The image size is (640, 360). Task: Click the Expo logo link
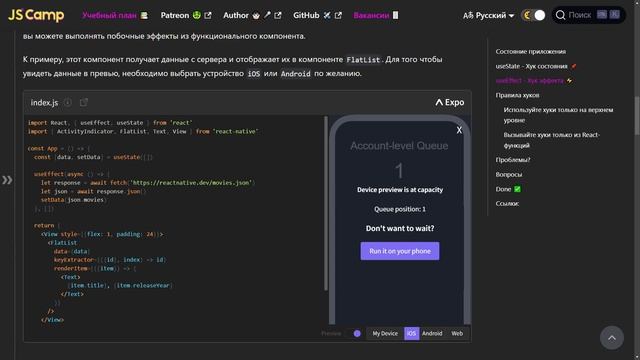click(449, 102)
